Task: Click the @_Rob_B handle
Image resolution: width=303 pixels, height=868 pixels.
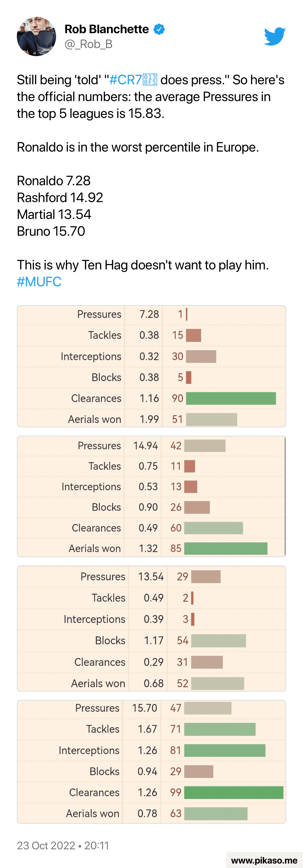Action: 88,44
